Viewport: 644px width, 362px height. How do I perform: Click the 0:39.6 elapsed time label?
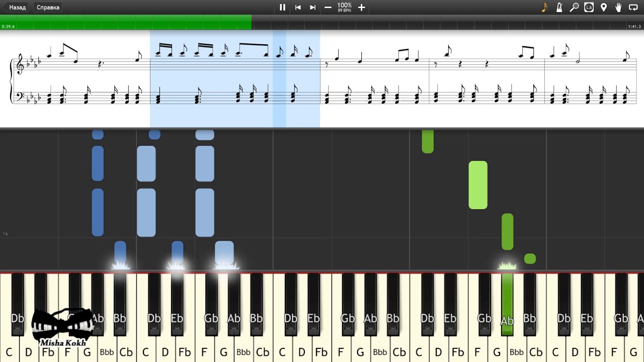pyautogui.click(x=8, y=26)
